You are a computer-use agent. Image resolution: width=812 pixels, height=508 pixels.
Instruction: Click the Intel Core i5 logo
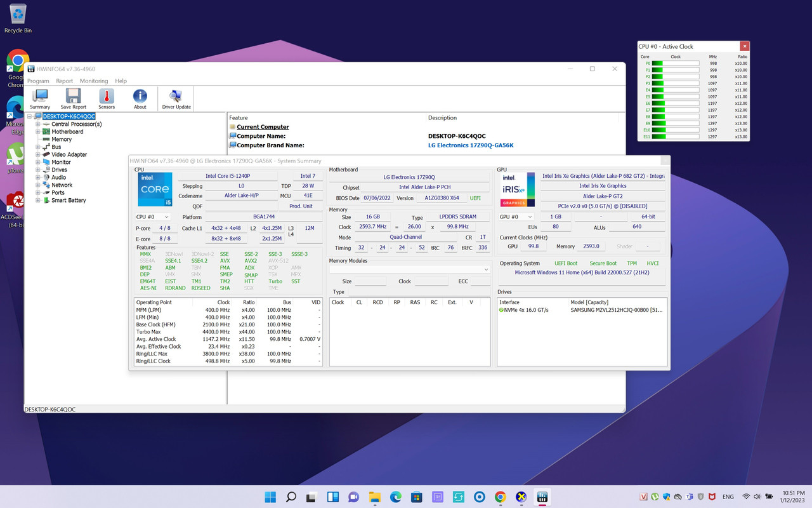pyautogui.click(x=155, y=190)
